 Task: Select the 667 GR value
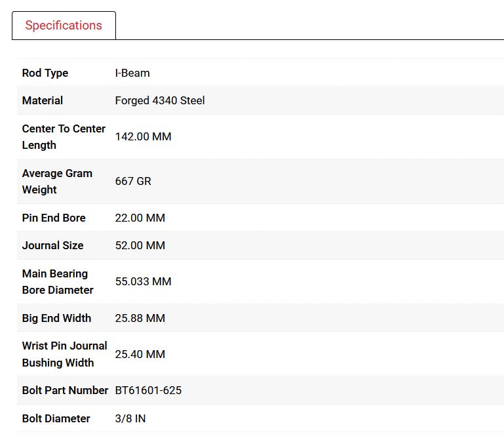pyautogui.click(x=133, y=181)
